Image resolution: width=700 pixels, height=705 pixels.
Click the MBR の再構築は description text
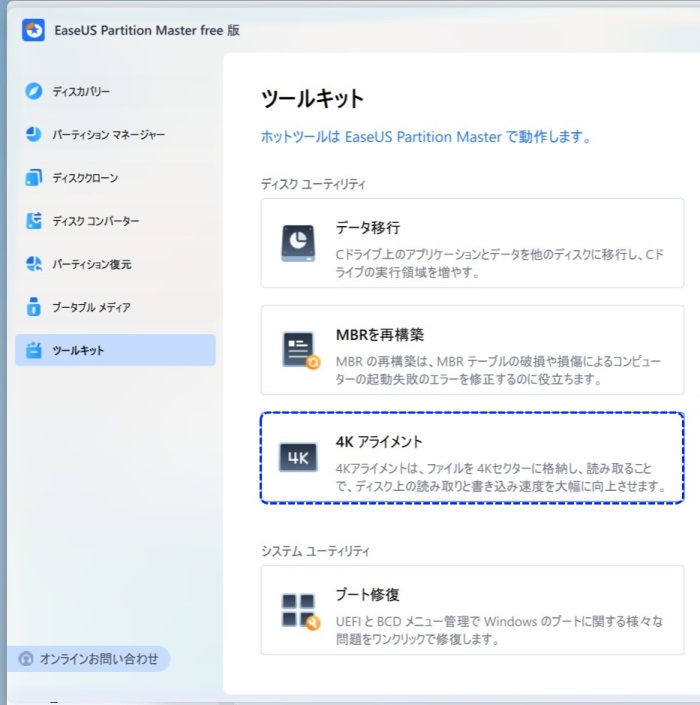[498, 370]
